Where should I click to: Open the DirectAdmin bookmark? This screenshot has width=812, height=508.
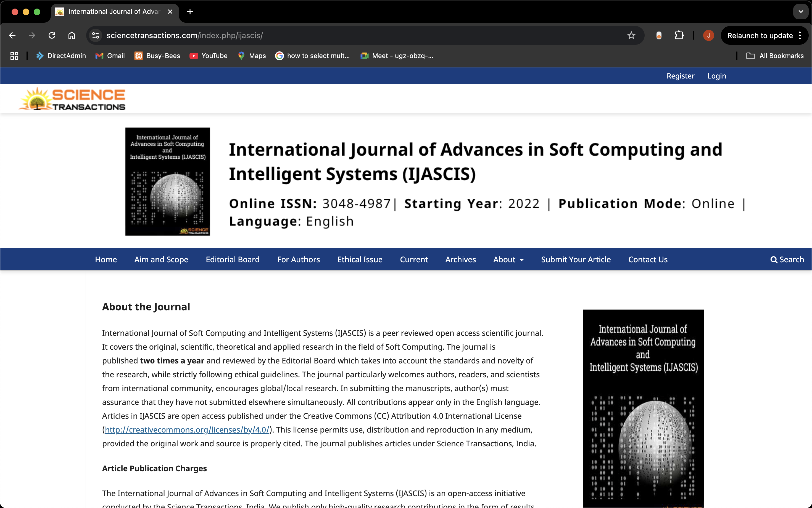(61, 56)
